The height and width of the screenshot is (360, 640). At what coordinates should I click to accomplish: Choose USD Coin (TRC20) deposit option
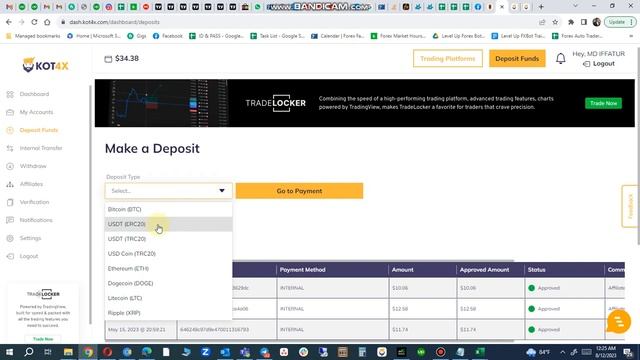pyautogui.click(x=169, y=253)
